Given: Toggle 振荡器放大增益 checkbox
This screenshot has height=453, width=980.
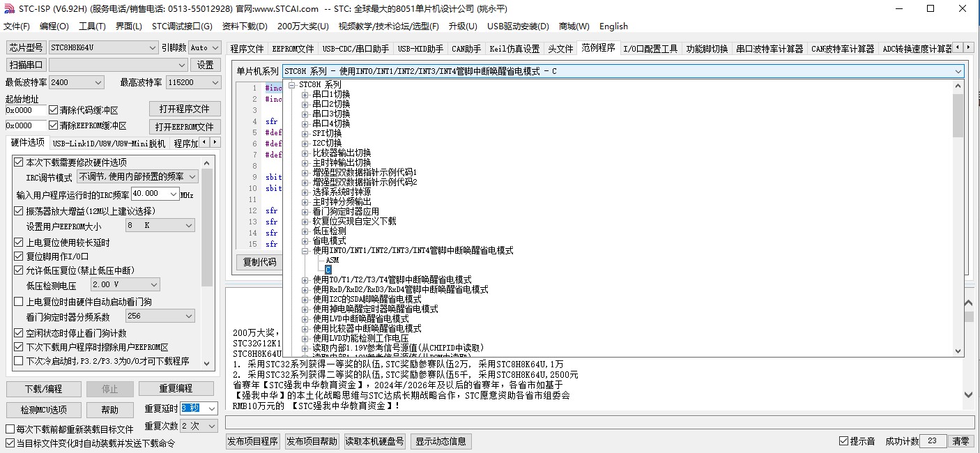Looking at the screenshot, I should pos(19,210).
